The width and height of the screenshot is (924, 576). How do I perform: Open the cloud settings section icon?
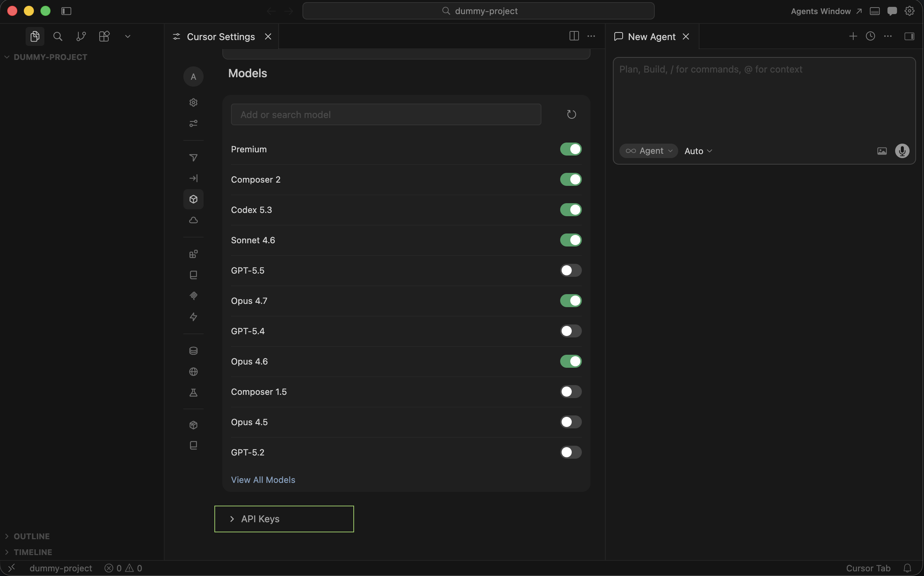tap(193, 220)
